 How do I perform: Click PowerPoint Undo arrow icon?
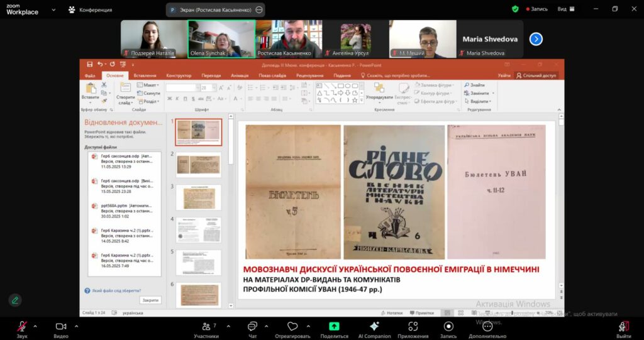100,65
